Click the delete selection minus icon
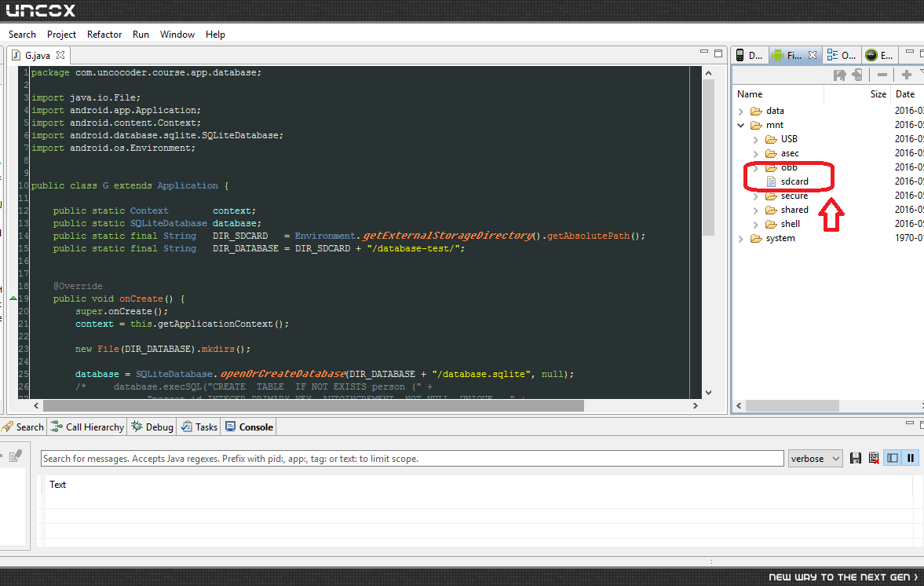 (882, 75)
